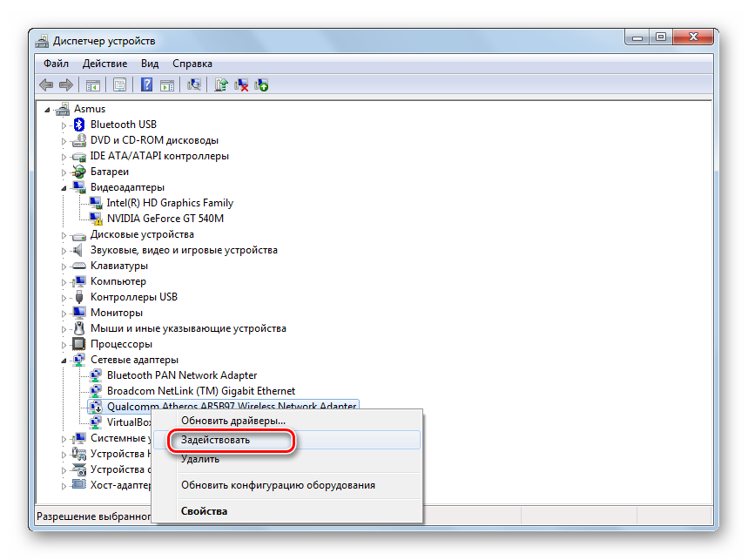Viewport: 748px width, 560px height.
Task: Select Intel(R) HD Graphics Family device
Action: [170, 203]
